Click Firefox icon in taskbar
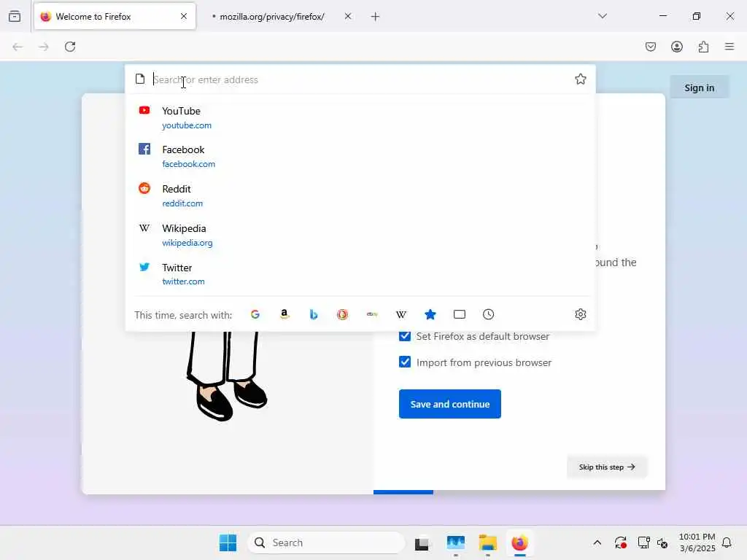Viewport: 747px width, 560px height. (x=519, y=542)
